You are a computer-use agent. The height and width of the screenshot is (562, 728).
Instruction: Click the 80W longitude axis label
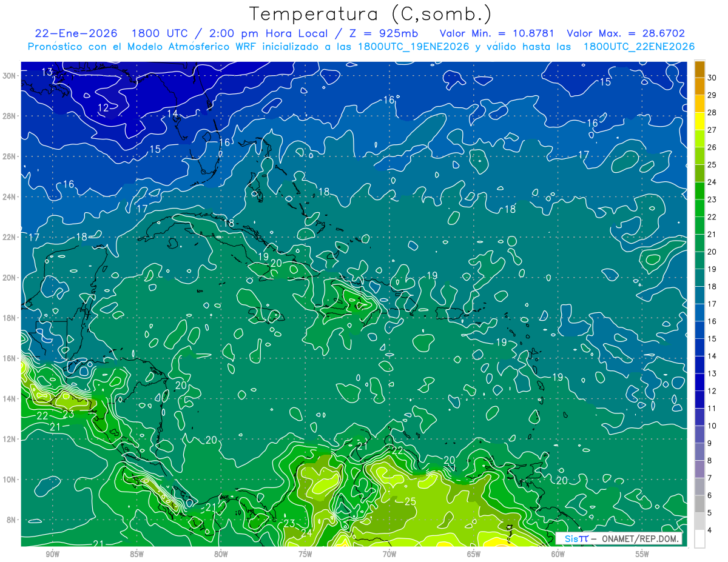pos(221,554)
